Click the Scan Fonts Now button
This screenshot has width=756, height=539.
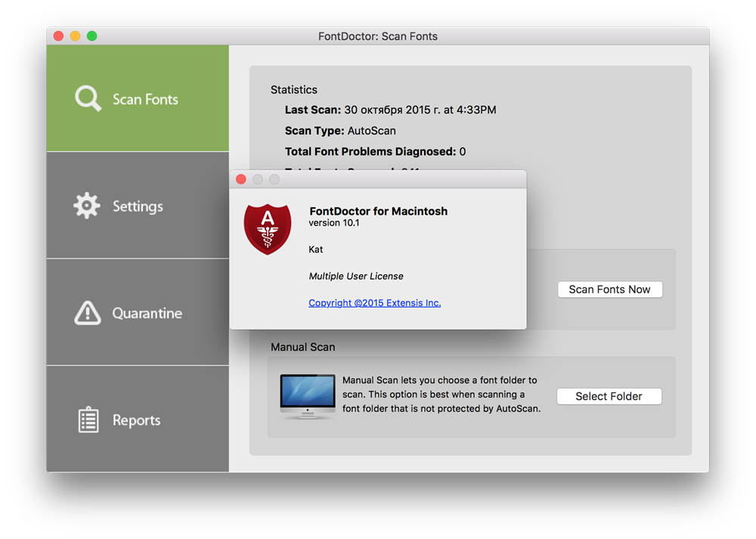(610, 290)
